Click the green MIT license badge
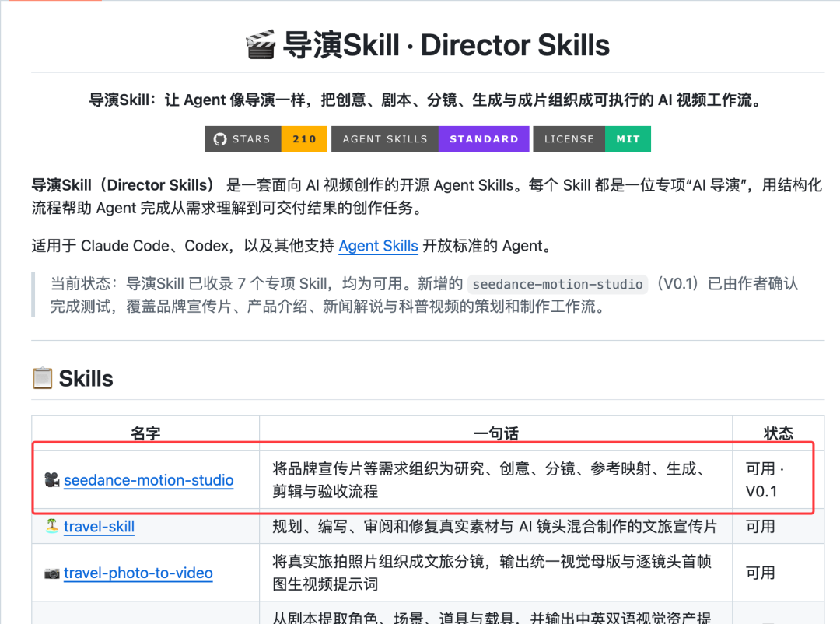The image size is (840, 624). [628, 139]
